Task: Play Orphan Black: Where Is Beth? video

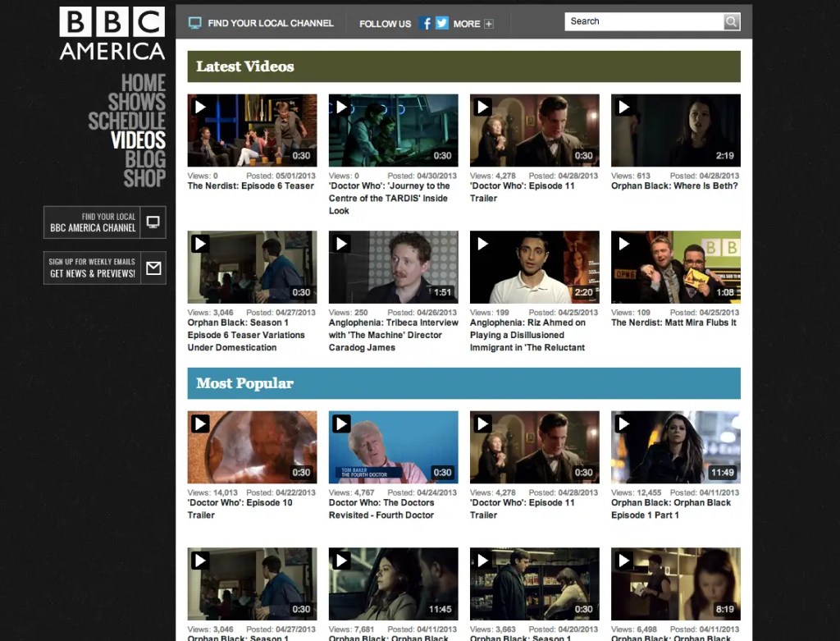Action: click(x=623, y=107)
